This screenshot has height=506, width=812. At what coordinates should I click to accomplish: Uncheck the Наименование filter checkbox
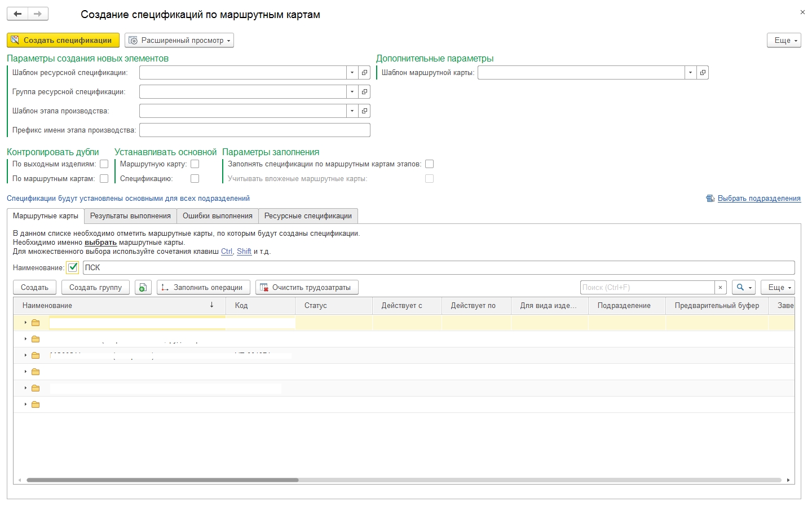tap(73, 268)
